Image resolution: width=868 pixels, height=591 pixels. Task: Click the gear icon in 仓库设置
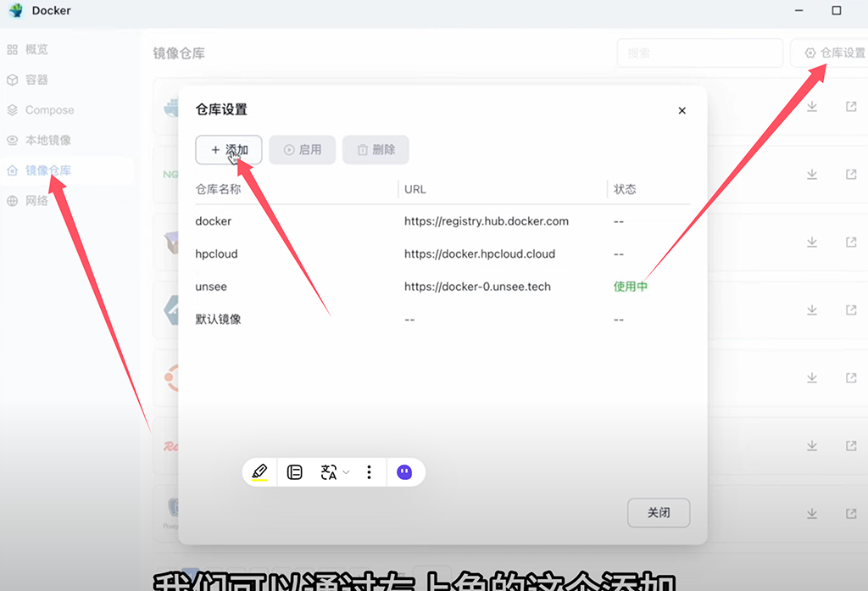point(810,53)
